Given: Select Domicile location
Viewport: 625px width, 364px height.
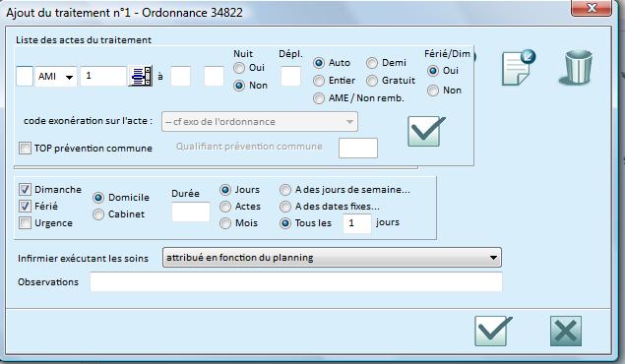Looking at the screenshot, I should (x=98, y=198).
